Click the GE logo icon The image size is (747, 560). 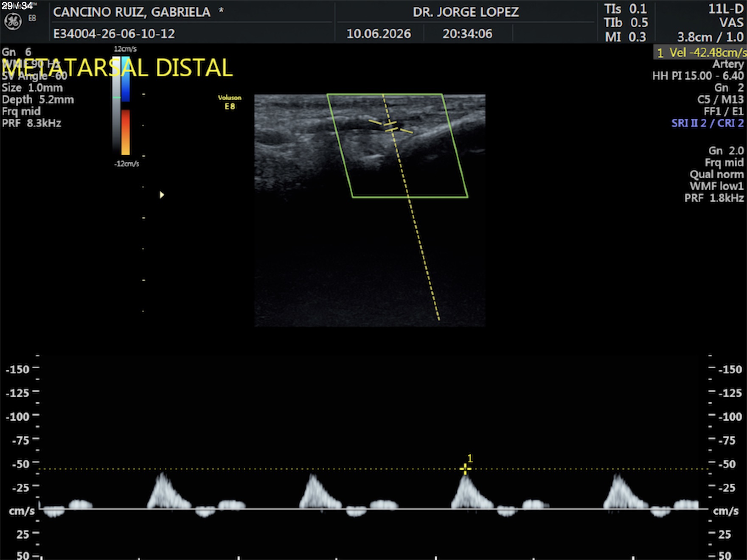tap(13, 22)
